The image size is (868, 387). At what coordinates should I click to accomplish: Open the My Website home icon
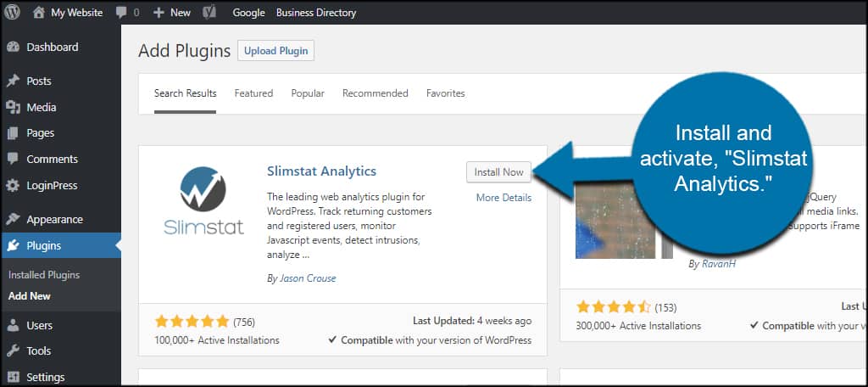(x=38, y=13)
